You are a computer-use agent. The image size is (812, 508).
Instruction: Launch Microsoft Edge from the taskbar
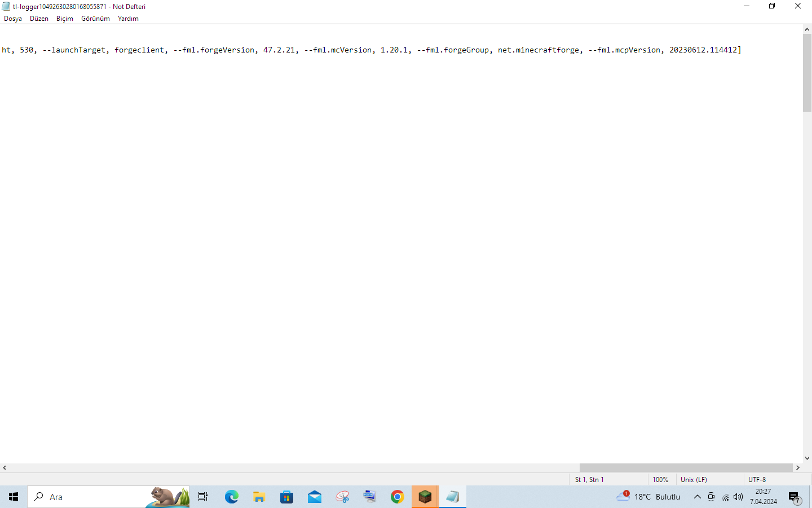[x=231, y=497]
